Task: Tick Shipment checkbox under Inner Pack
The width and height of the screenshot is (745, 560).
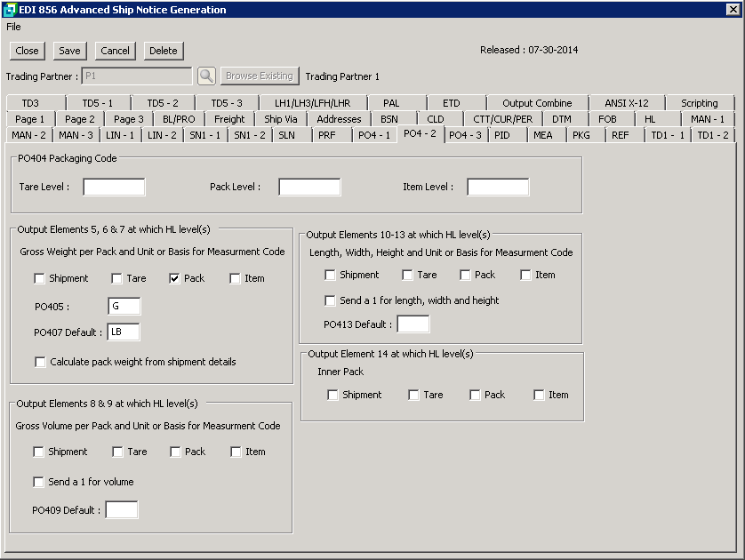Action: point(332,395)
